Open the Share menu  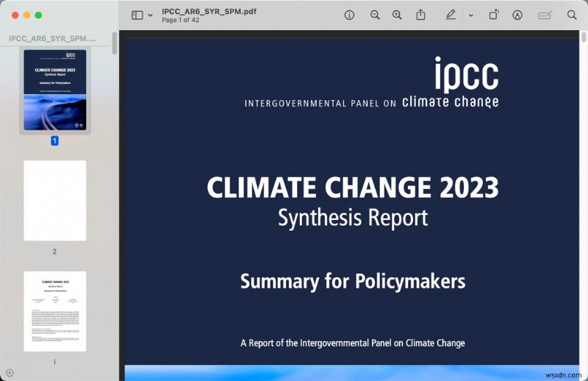(420, 15)
